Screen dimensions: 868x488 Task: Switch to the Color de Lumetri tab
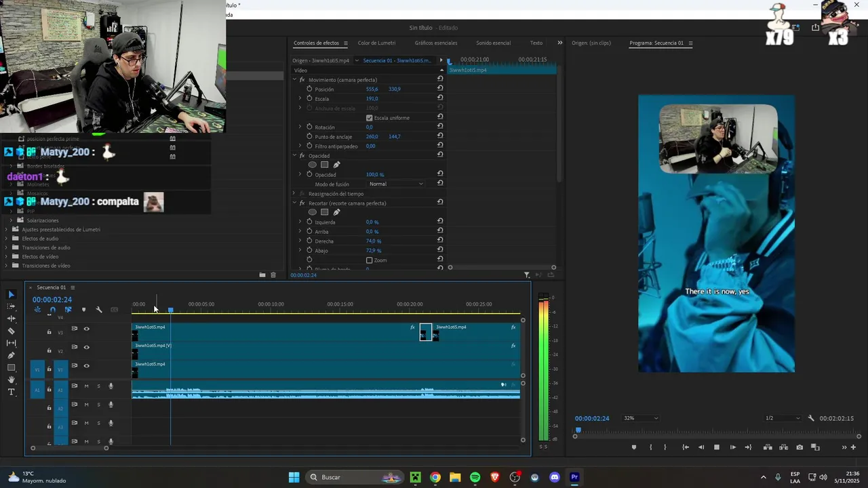click(376, 43)
